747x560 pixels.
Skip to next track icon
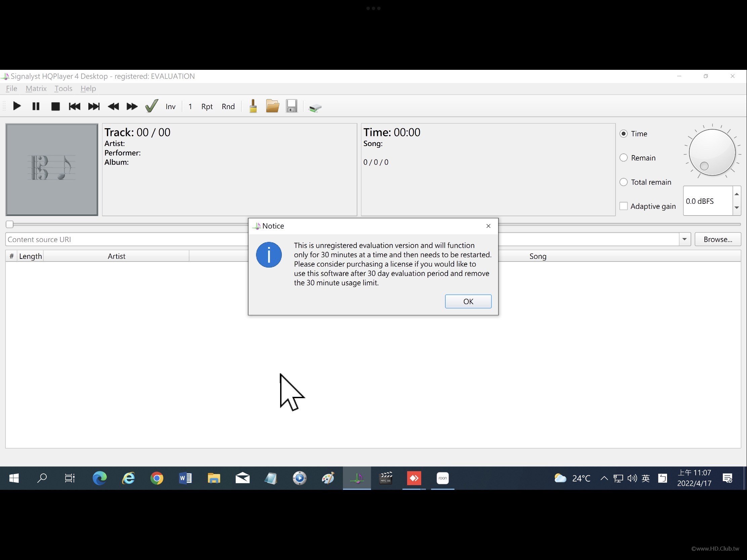[x=94, y=107]
